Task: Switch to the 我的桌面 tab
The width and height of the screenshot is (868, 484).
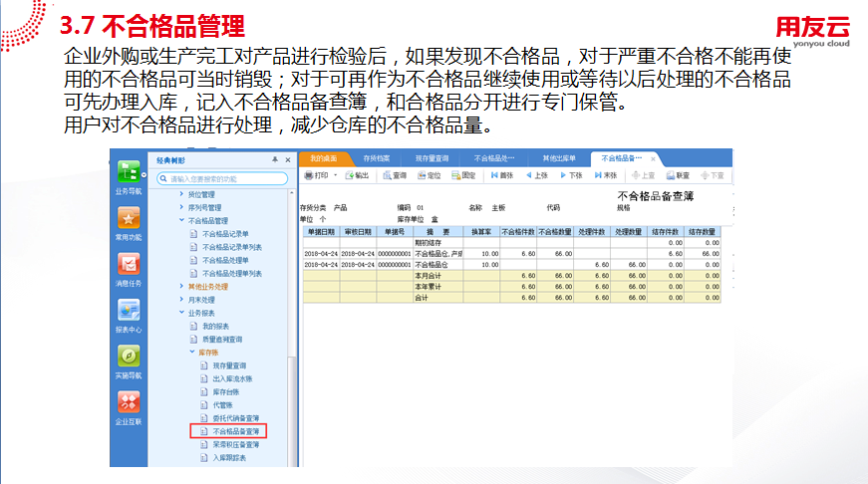Action: point(323,158)
